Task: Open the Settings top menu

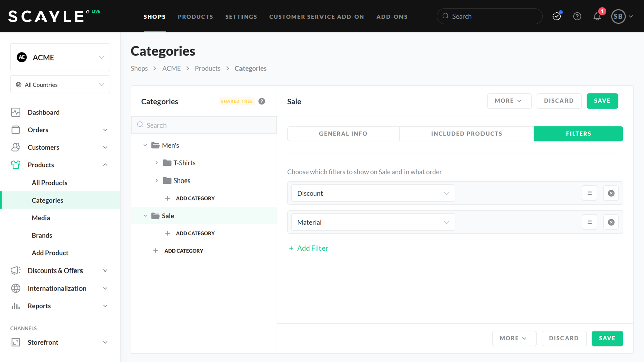Action: (241, 17)
